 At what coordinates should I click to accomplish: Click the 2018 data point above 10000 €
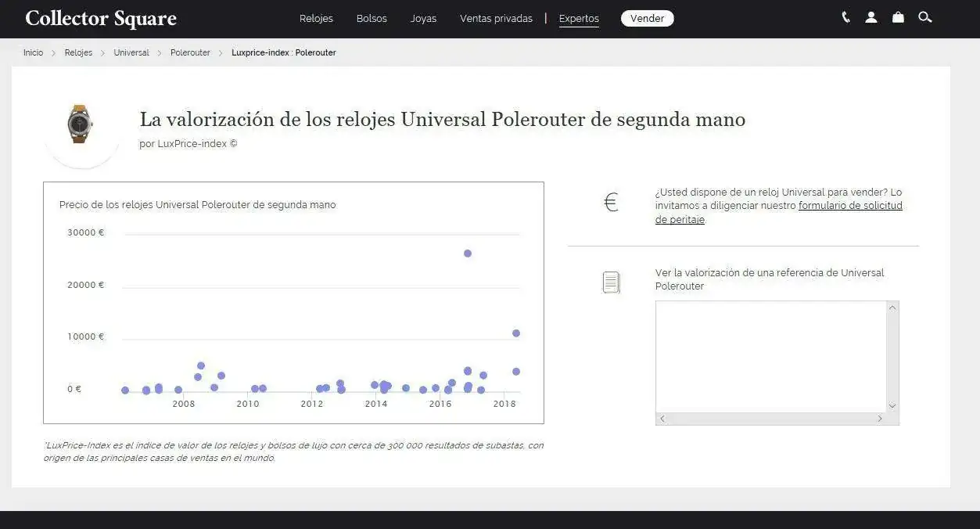pyautogui.click(x=516, y=333)
